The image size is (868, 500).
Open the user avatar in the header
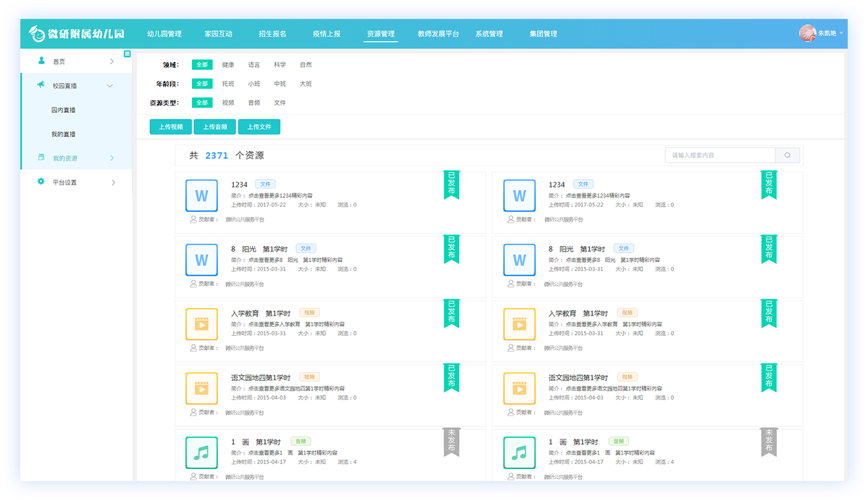pos(807,33)
